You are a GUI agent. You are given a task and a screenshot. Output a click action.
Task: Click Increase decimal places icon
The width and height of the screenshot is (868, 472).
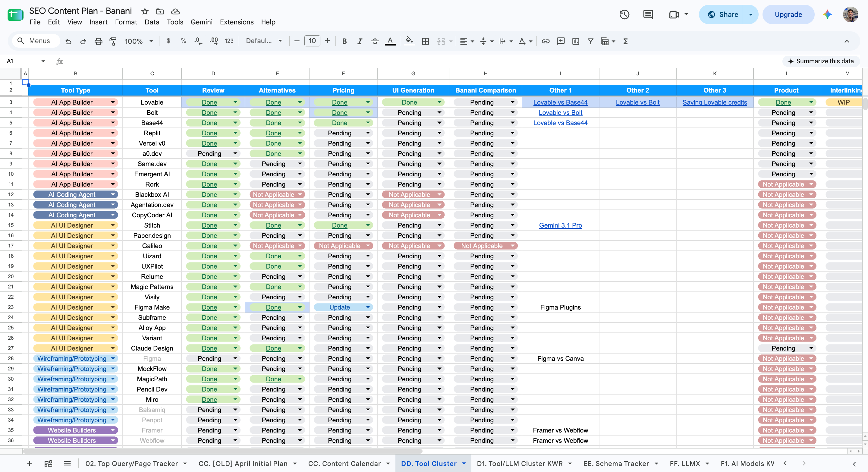(214, 41)
